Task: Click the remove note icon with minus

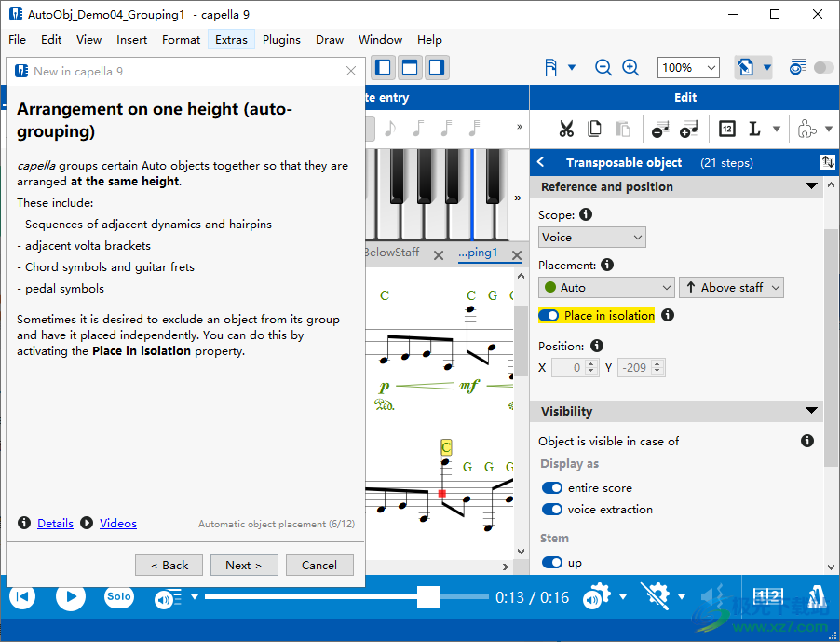Action: tap(660, 130)
